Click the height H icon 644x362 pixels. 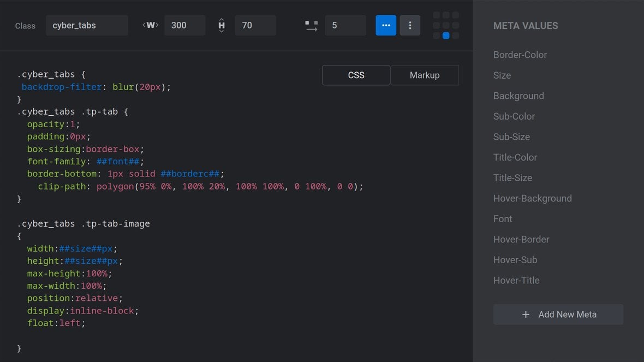(222, 26)
